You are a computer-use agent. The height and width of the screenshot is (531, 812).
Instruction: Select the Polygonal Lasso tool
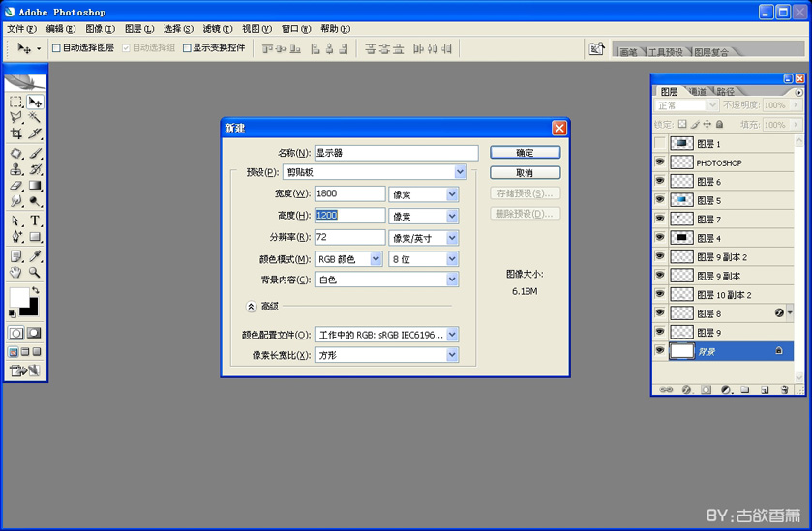click(x=16, y=117)
